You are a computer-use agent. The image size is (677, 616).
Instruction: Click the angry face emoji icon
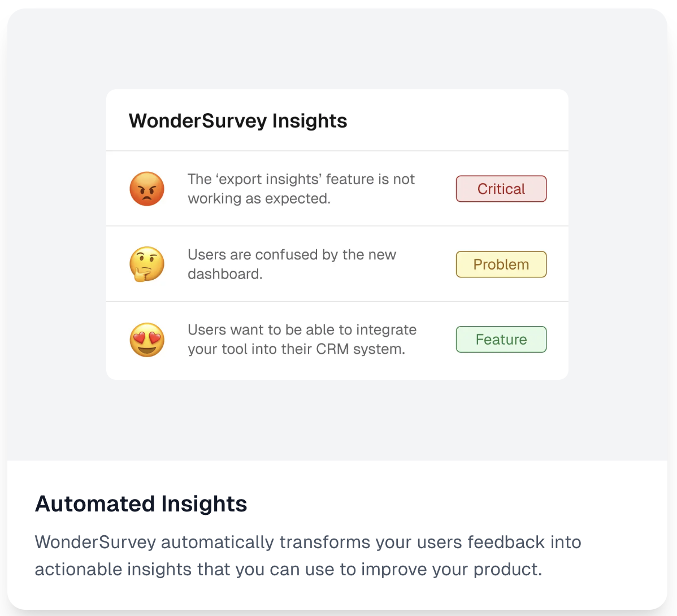[147, 189]
